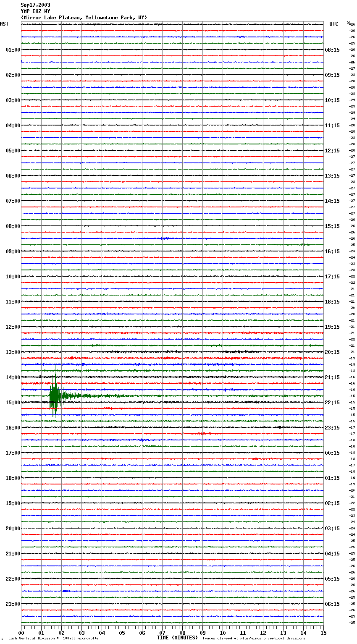Click the 08:00 MST hour label
Screen dimensions: 357x644
coord(13,226)
